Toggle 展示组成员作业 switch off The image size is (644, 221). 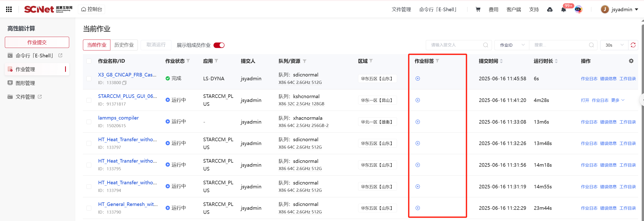pyautogui.click(x=219, y=45)
